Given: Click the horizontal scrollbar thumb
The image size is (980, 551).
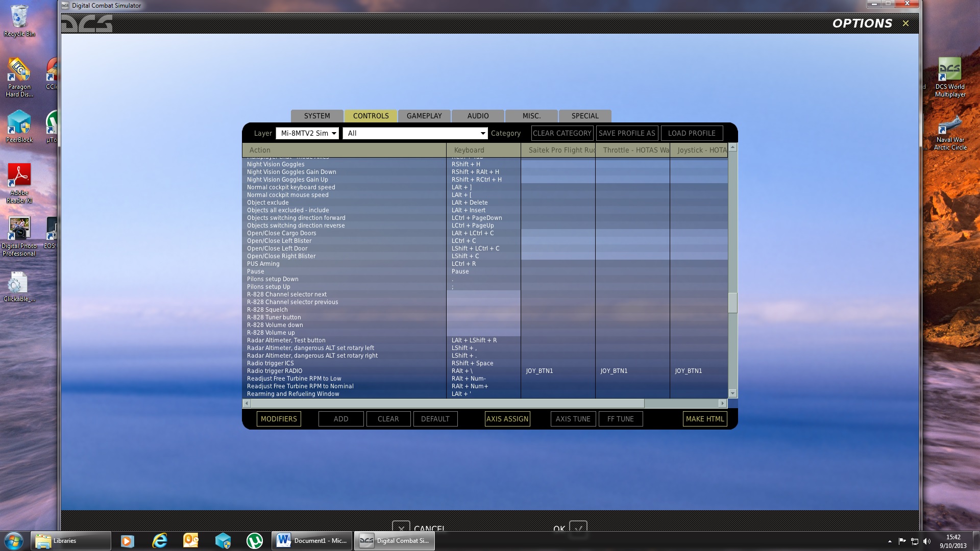Looking at the screenshot, I should 448,404.
